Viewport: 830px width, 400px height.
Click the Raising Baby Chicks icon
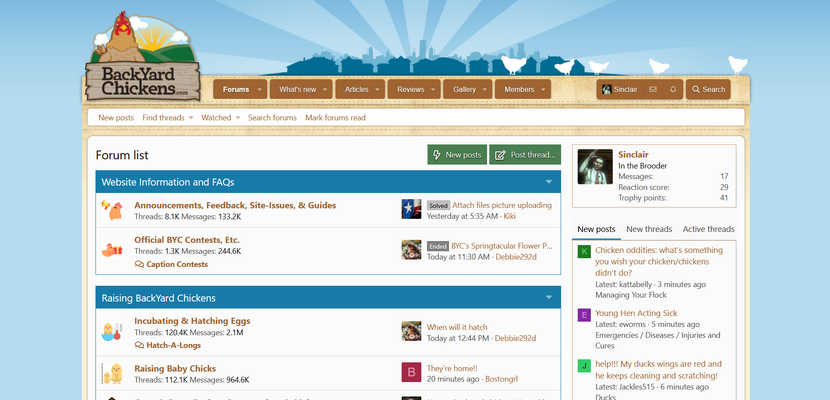coord(112,374)
